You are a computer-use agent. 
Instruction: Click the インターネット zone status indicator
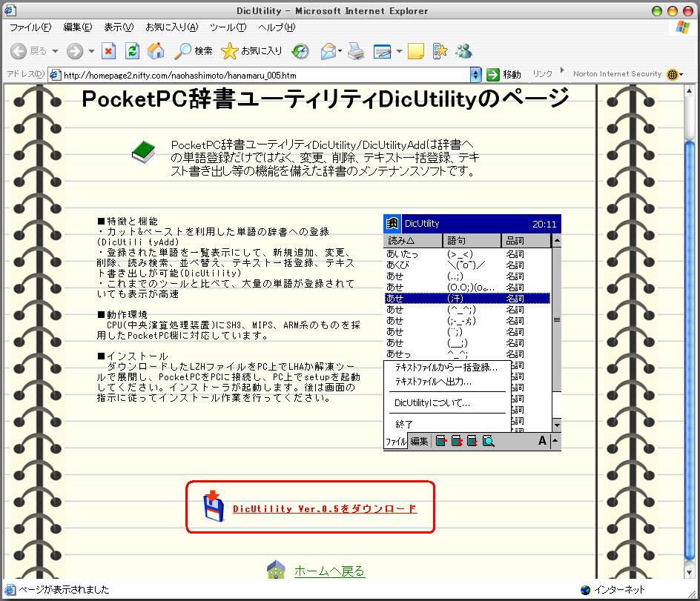pos(612,590)
